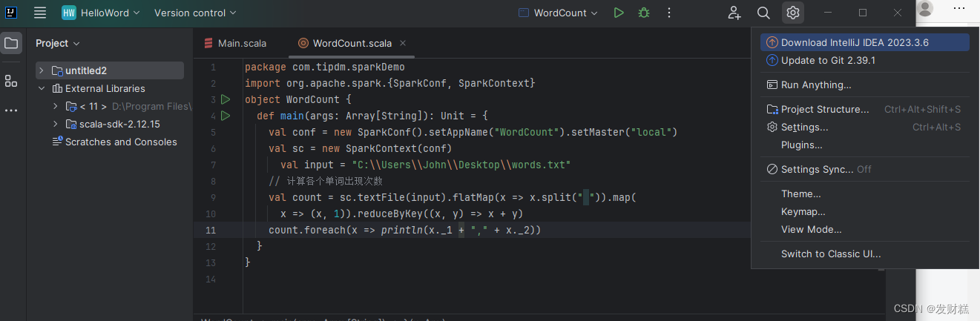Open the Project view dropdown header
Image resolution: width=980 pixels, height=321 pixels.
(58, 43)
